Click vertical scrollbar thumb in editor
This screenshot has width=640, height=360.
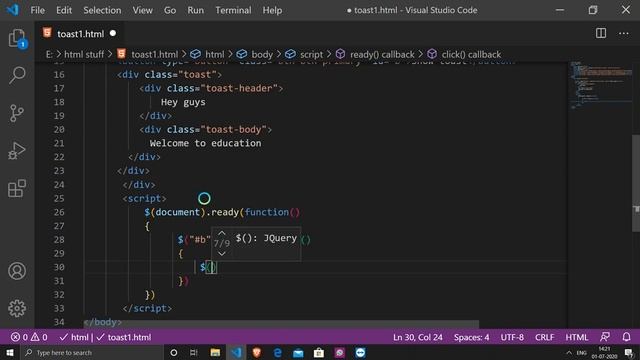[636, 183]
